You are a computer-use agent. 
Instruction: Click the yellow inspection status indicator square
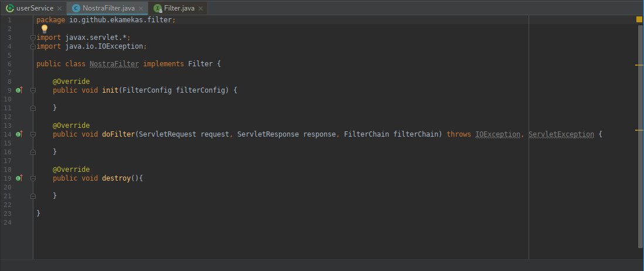point(639,19)
